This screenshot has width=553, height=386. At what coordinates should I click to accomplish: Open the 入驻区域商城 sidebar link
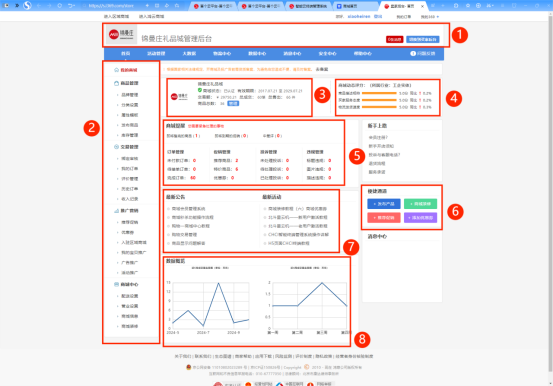click(134, 242)
